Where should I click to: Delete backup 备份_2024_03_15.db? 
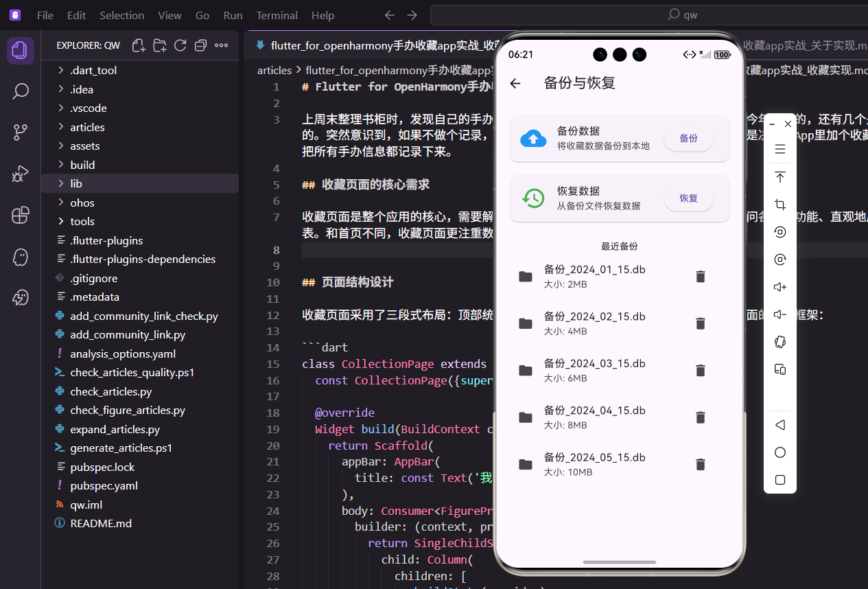click(x=700, y=370)
